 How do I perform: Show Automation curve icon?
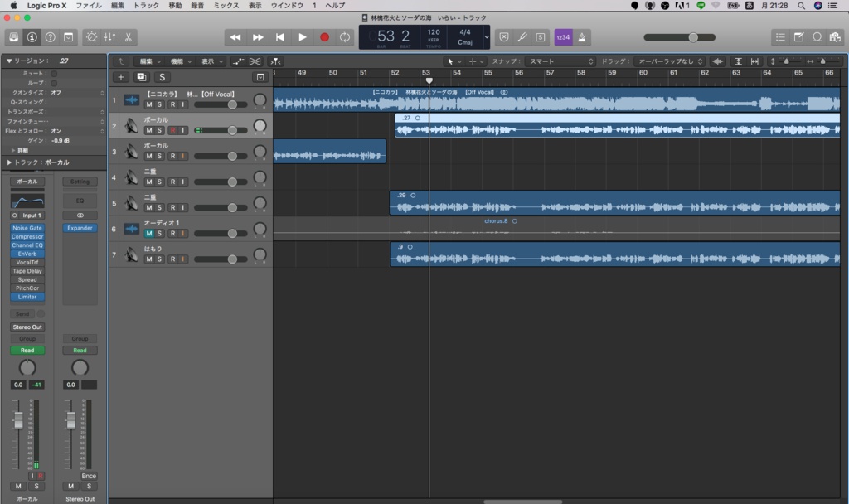pyautogui.click(x=238, y=61)
